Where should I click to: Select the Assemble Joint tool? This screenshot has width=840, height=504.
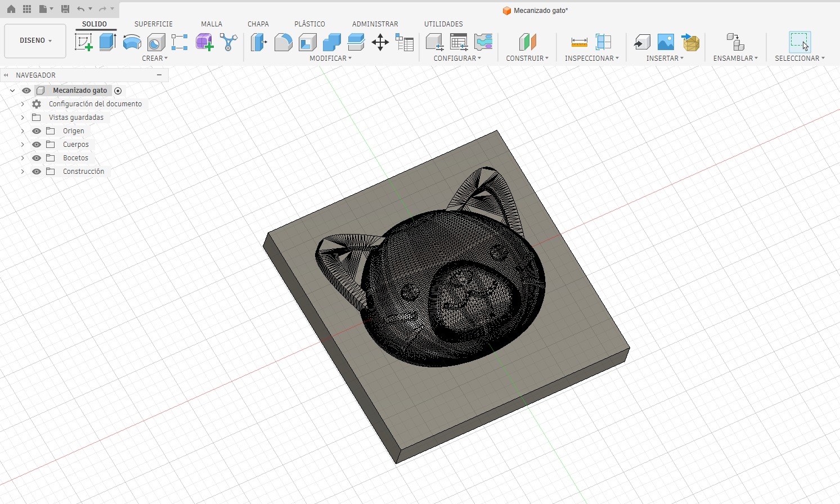(x=735, y=42)
